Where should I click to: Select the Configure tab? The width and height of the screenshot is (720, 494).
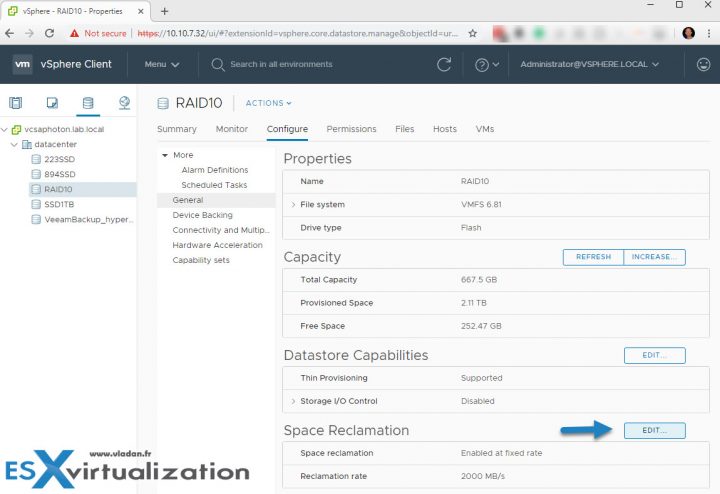(x=287, y=129)
